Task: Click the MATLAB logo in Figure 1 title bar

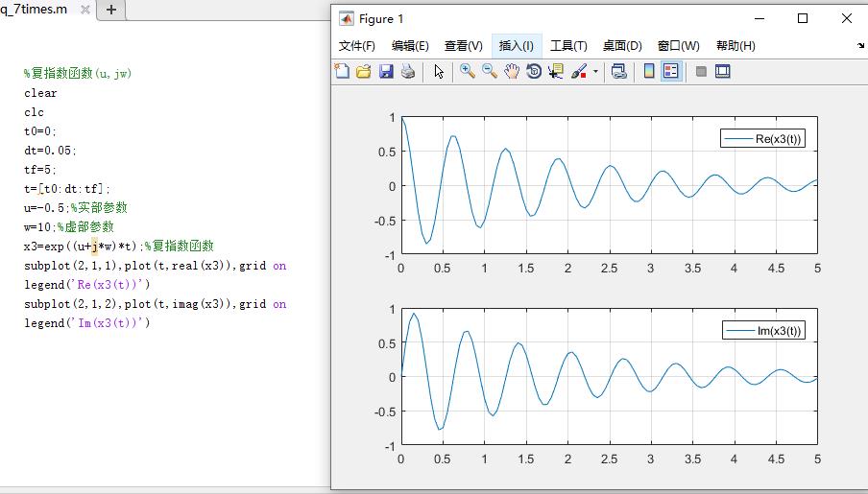Action: point(347,19)
